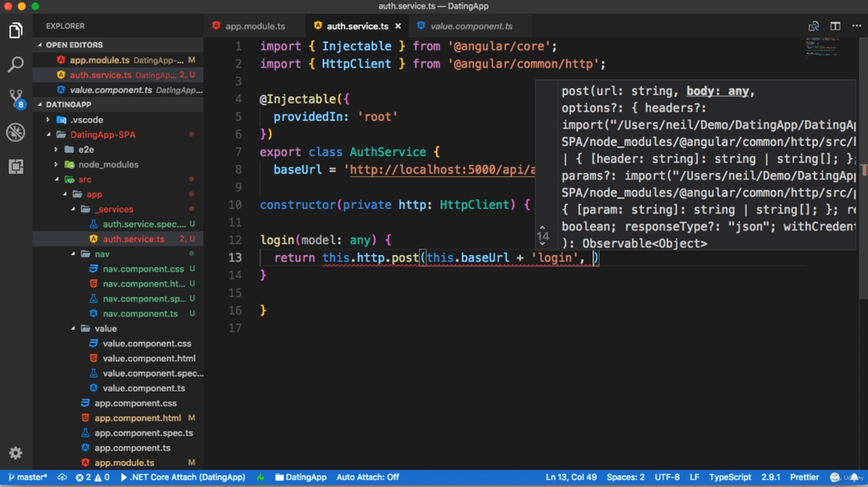Open value.component.html file
Viewport: 868px width, 487px height.
(118, 359)
